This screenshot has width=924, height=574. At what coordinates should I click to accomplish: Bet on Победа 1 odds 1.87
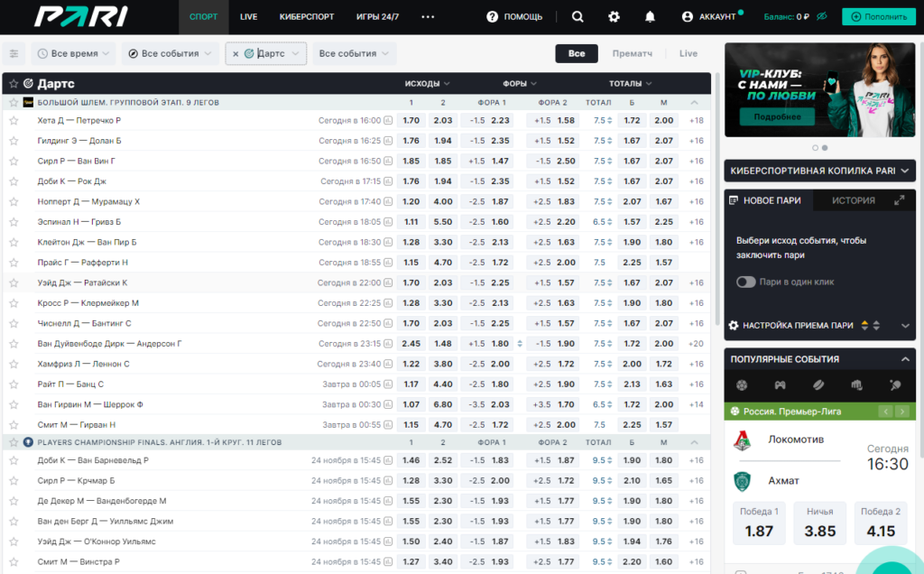coord(759,523)
